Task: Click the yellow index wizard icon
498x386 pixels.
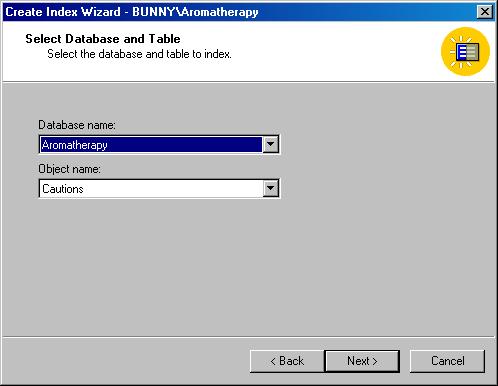Action: coord(465,51)
